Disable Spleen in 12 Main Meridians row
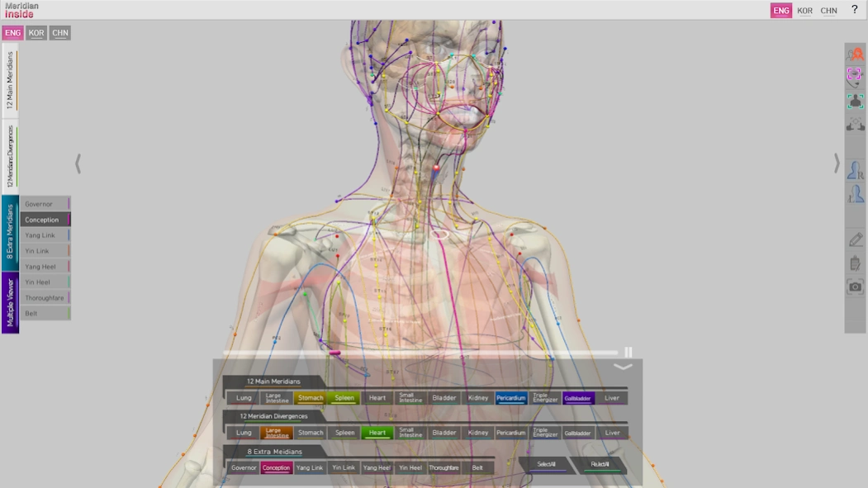 click(344, 398)
